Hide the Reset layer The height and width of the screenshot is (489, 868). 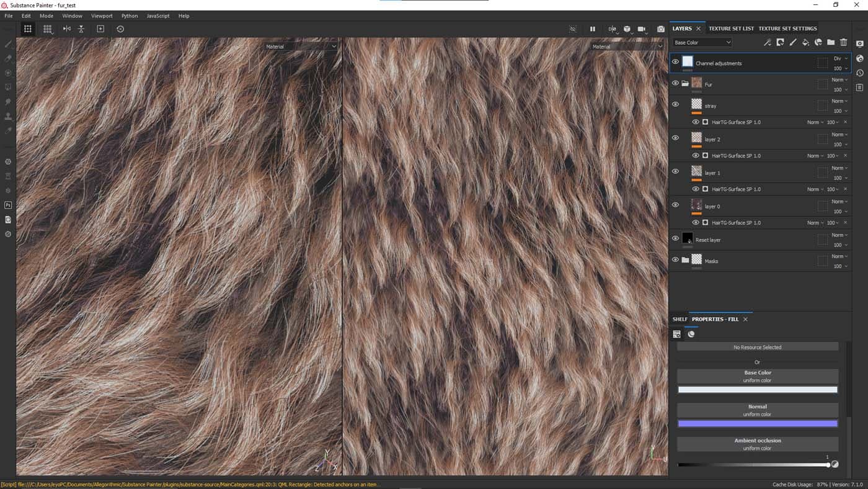pos(675,238)
